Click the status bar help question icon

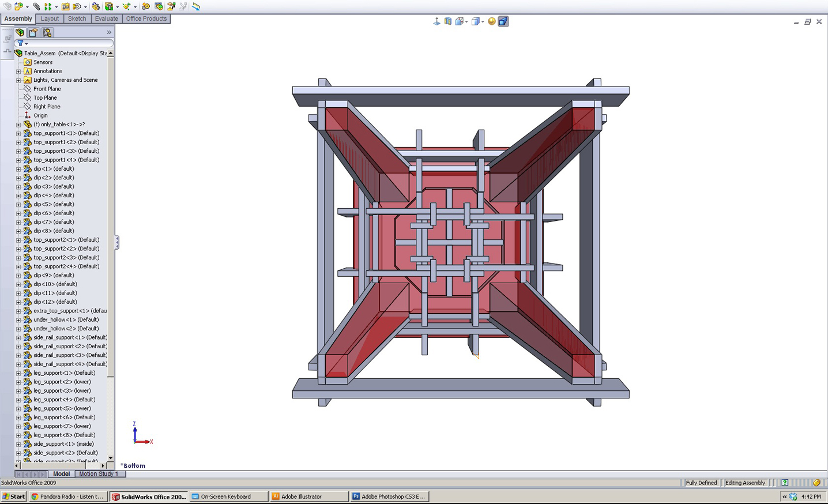tap(785, 483)
